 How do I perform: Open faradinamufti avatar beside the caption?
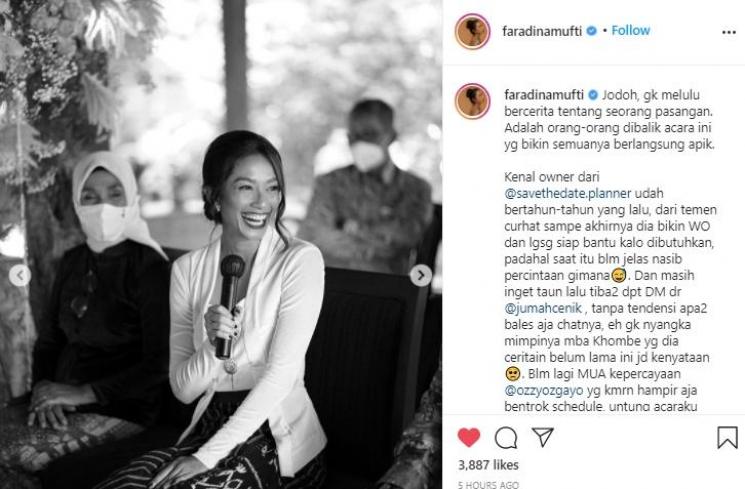472,101
